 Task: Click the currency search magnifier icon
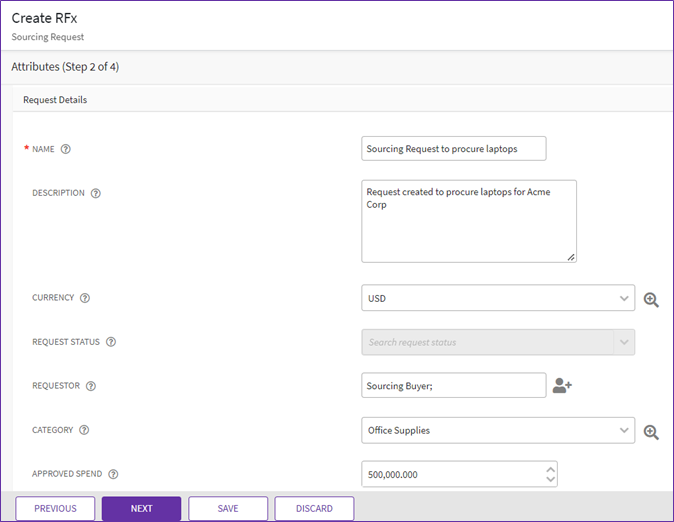651,299
